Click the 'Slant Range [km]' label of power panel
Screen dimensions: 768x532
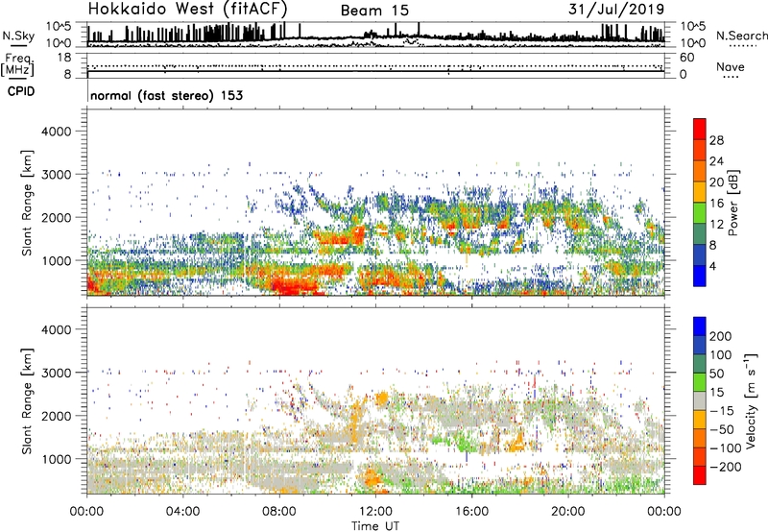click(x=27, y=203)
